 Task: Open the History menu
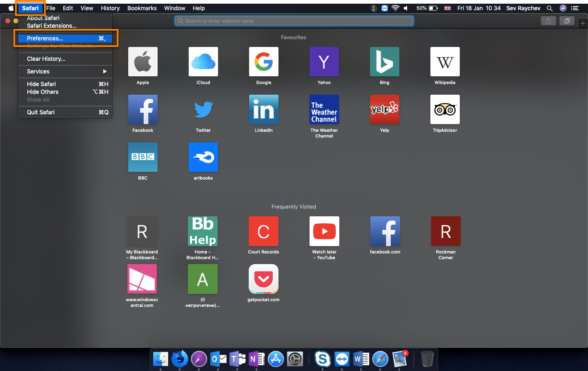click(x=110, y=8)
